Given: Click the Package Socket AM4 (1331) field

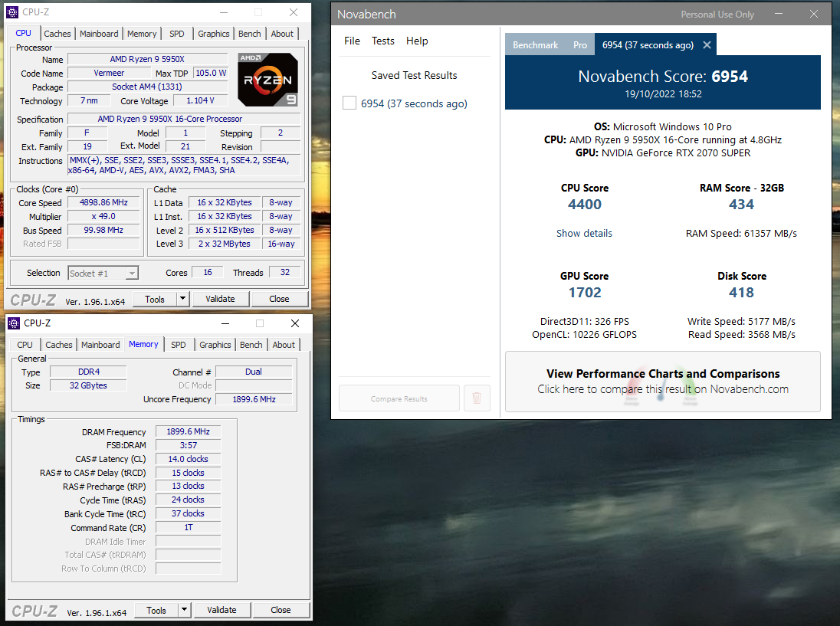Looking at the screenshot, I should tap(147, 87).
